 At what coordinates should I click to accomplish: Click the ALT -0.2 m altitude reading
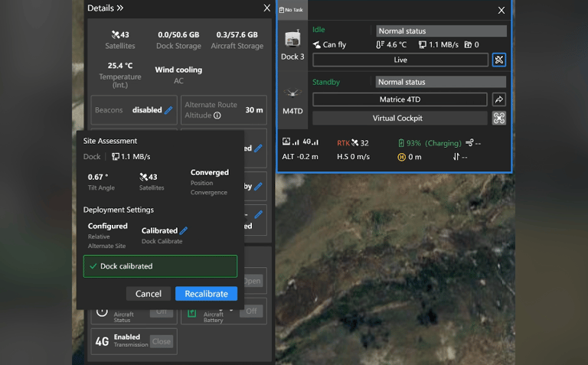[300, 157]
